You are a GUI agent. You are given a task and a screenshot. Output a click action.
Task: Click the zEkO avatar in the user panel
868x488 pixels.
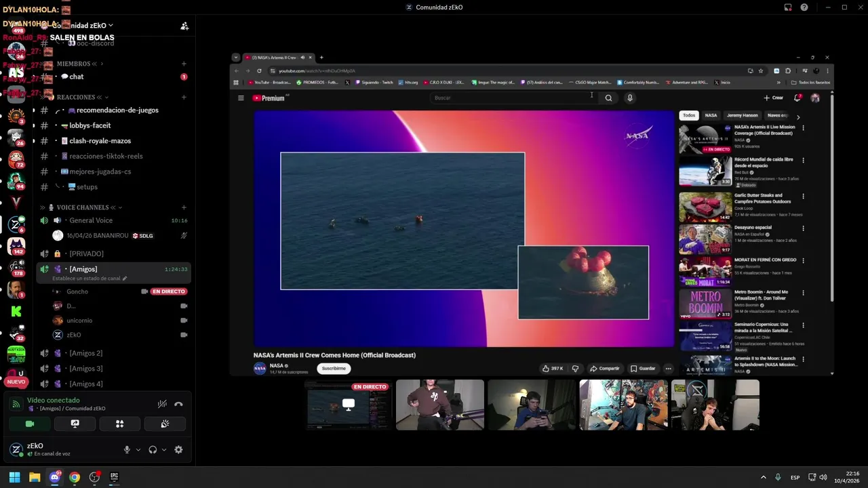coord(16,449)
